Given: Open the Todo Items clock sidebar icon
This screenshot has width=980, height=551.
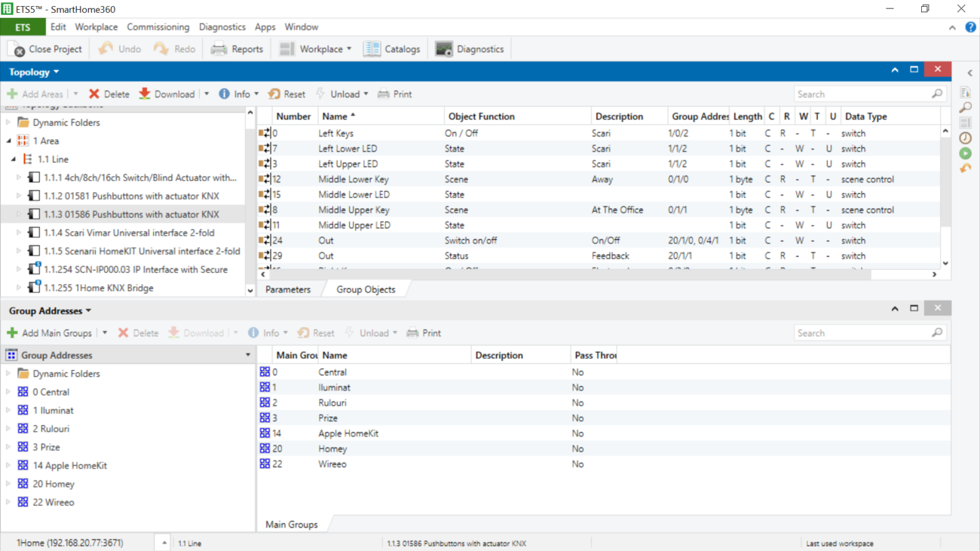Looking at the screenshot, I should 966,138.
